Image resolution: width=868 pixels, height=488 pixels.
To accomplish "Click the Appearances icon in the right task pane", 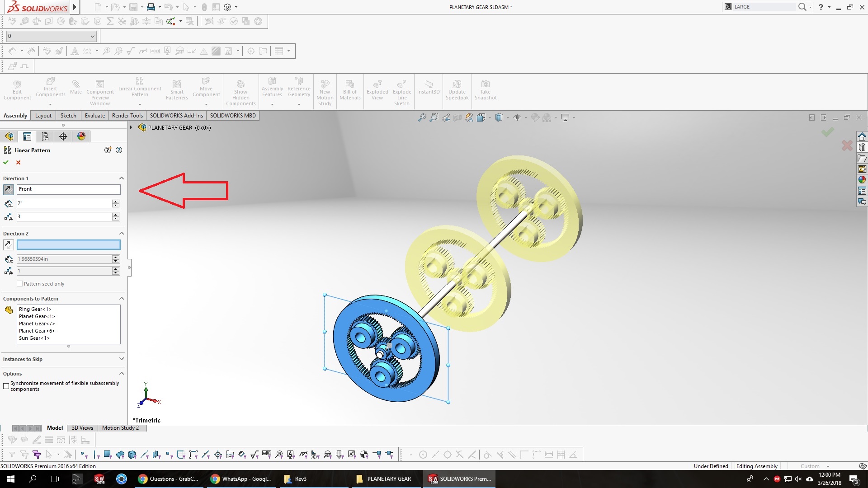I will 862,180.
